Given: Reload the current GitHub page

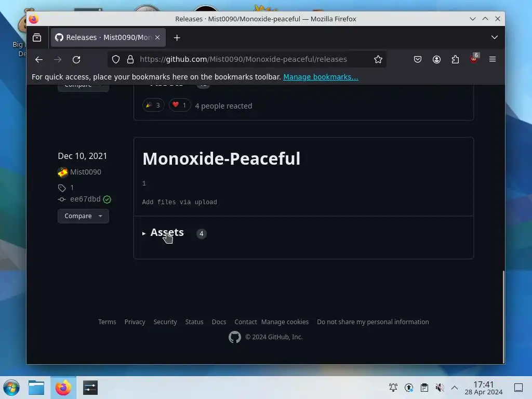Looking at the screenshot, I should coord(76,60).
